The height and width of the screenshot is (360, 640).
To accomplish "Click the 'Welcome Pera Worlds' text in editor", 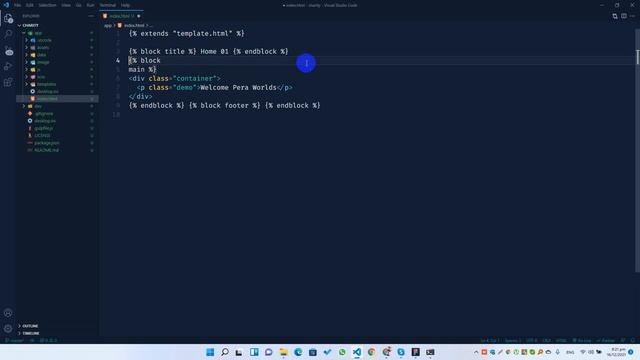I will (238, 87).
